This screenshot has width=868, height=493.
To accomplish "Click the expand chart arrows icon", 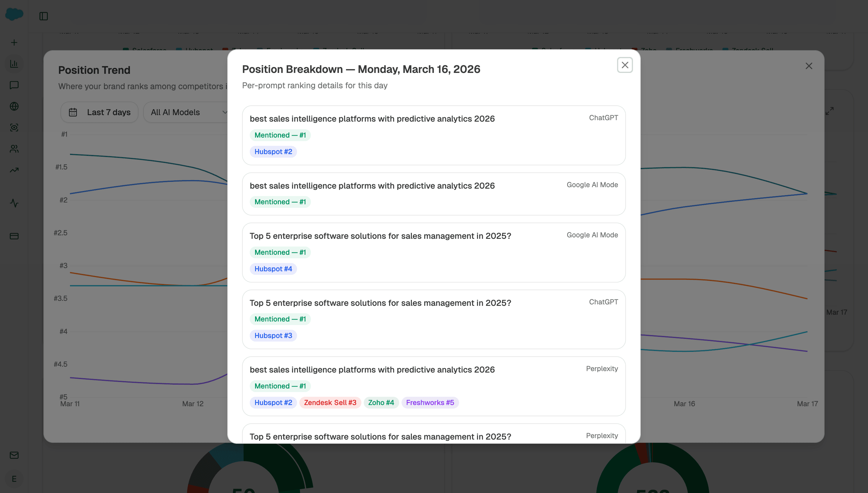I will (829, 111).
